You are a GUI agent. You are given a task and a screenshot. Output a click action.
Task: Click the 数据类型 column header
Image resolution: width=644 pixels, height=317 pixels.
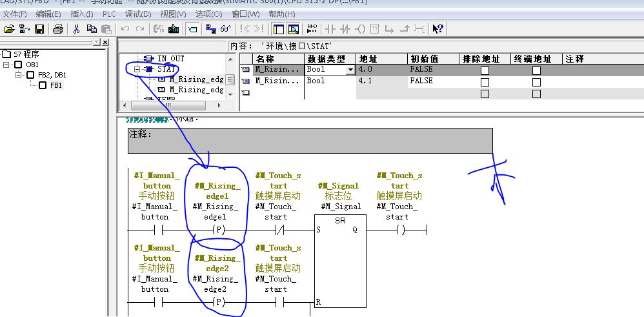[330, 59]
